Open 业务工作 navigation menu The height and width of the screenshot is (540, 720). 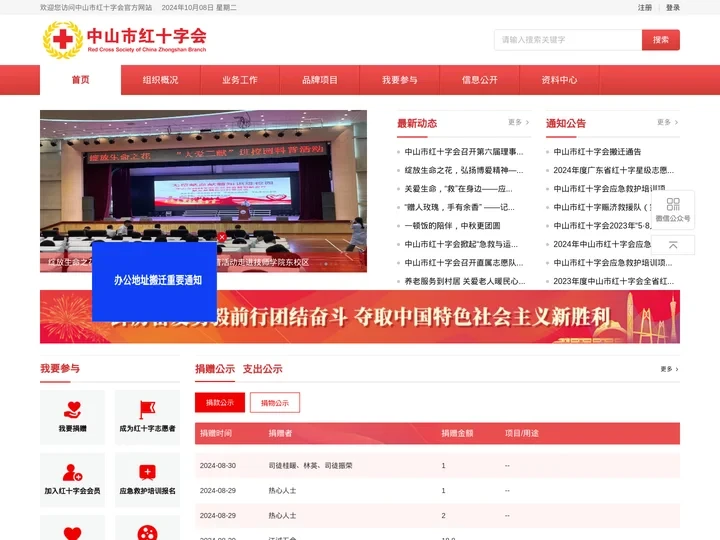240,80
